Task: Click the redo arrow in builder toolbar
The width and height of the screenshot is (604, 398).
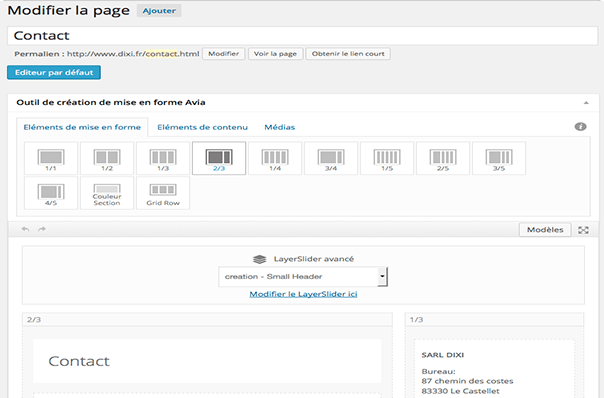Action: (42, 229)
